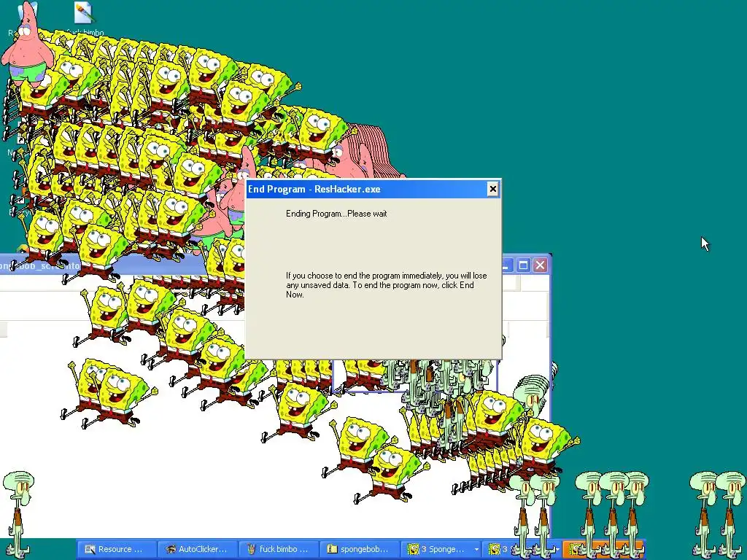Screen dimensions: 747x560
Task: Switch to AutoClicker in the taskbar
Action: tap(198, 549)
